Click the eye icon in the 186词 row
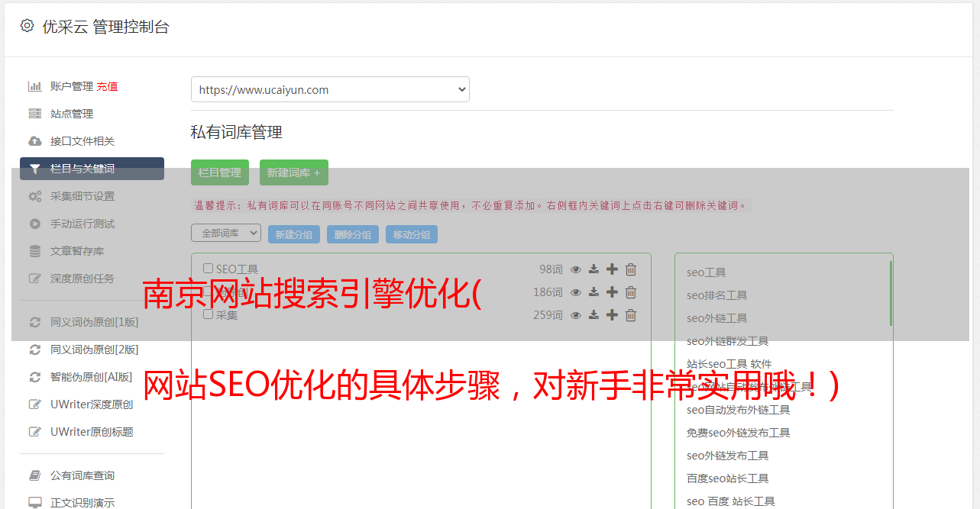This screenshot has height=509, width=980. click(x=576, y=292)
